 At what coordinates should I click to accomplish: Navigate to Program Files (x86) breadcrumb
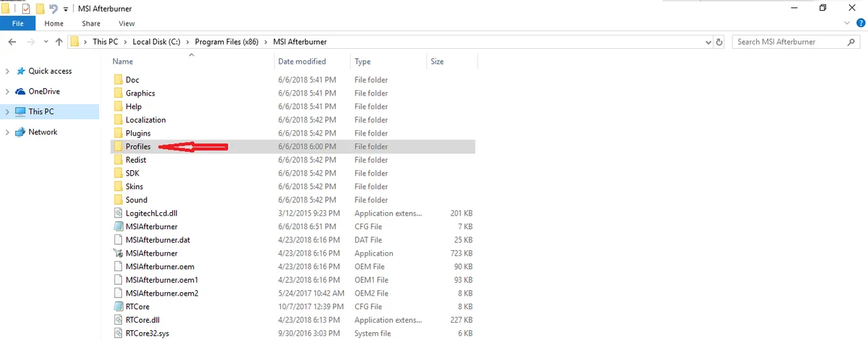228,42
